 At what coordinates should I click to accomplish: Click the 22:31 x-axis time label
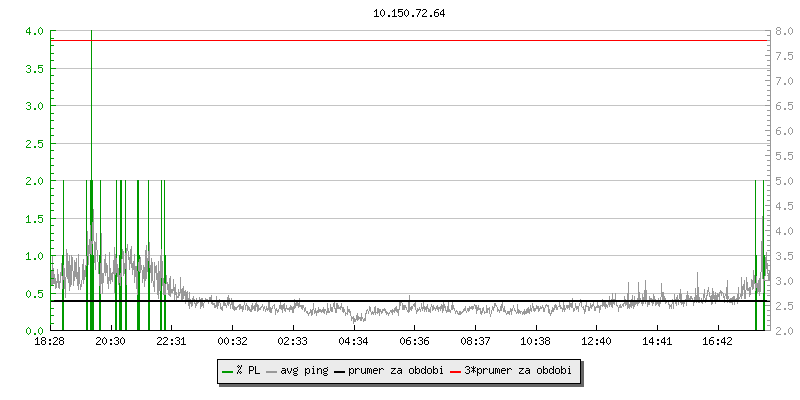coord(171,342)
